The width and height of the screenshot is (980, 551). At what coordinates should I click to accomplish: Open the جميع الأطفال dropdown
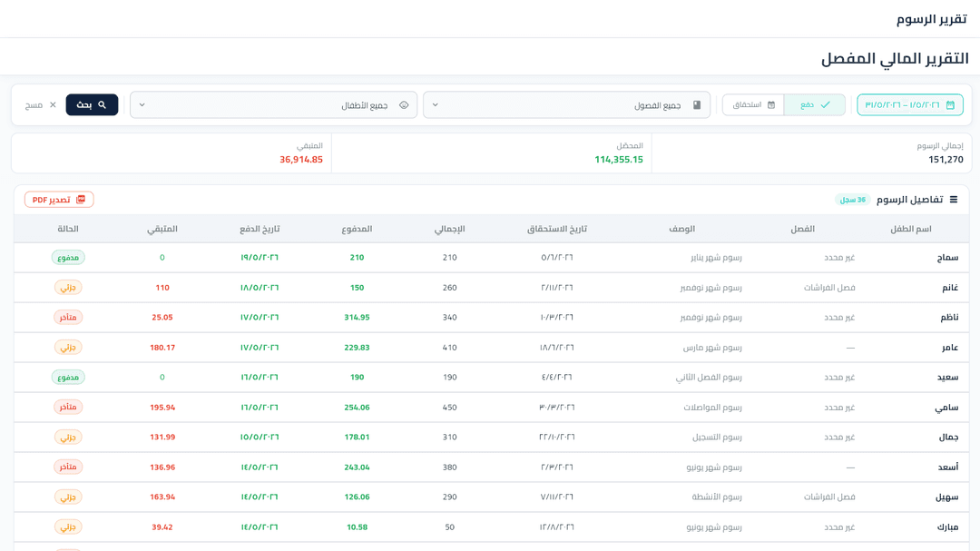[274, 105]
